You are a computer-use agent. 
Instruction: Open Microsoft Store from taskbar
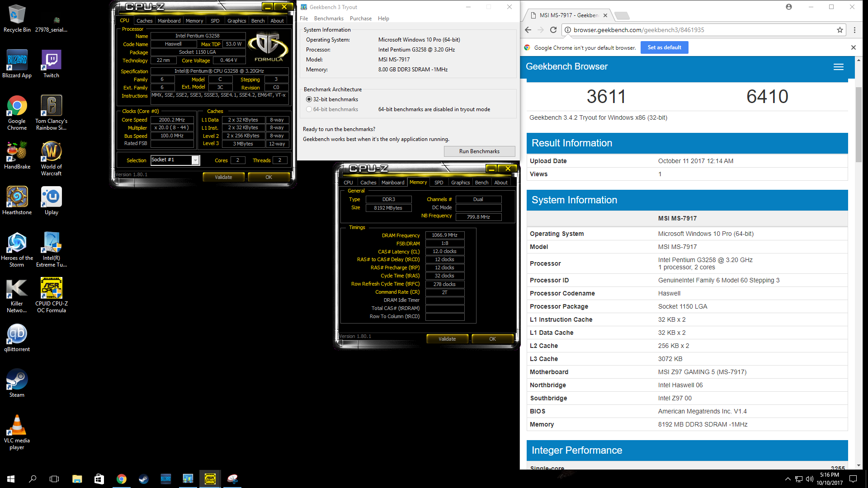[99, 479]
